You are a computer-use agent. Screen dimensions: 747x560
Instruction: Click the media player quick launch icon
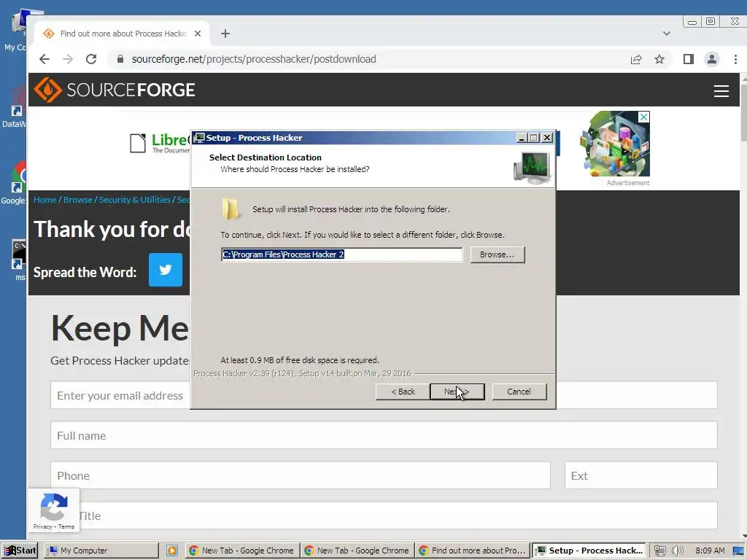[x=172, y=551]
